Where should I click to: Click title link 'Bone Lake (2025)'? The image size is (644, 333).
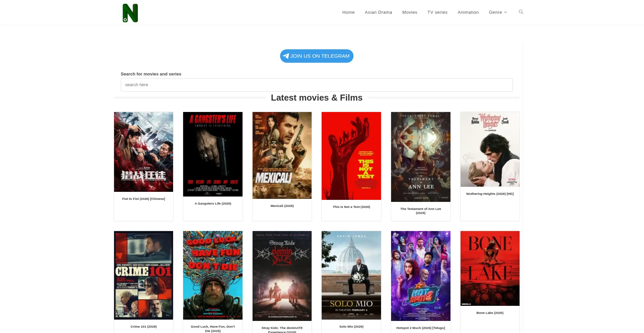490,313
